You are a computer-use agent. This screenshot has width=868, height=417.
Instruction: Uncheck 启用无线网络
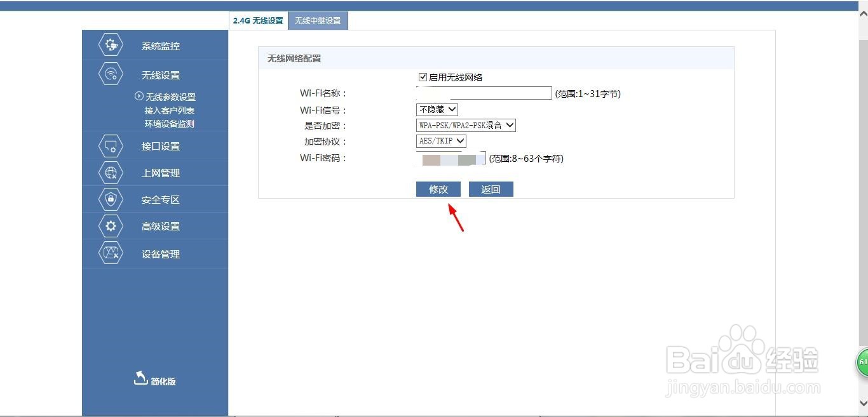(423, 77)
